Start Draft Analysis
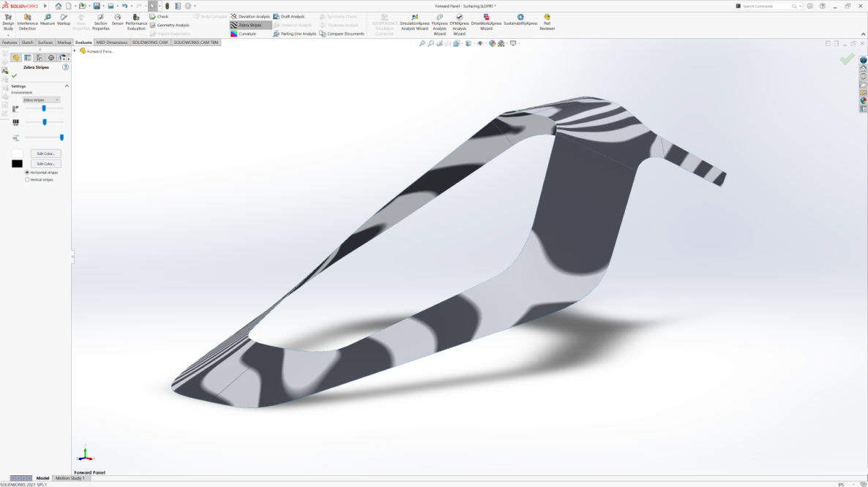Screen dimensions: 868x487 click(289, 17)
